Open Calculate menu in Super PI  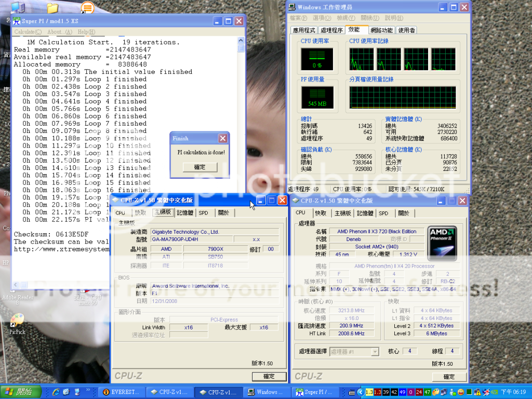pyautogui.click(x=28, y=32)
